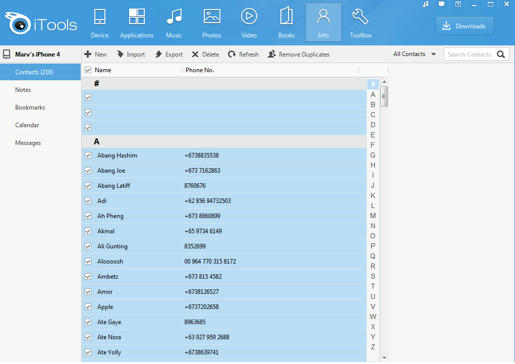Click the Downloads button
The width and height of the screenshot is (515, 364).
(464, 26)
